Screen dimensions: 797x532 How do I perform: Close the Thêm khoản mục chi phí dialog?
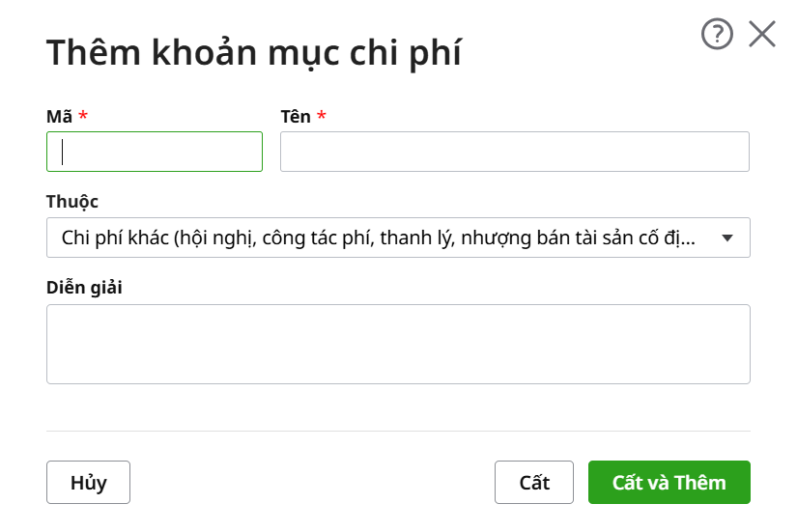point(762,35)
